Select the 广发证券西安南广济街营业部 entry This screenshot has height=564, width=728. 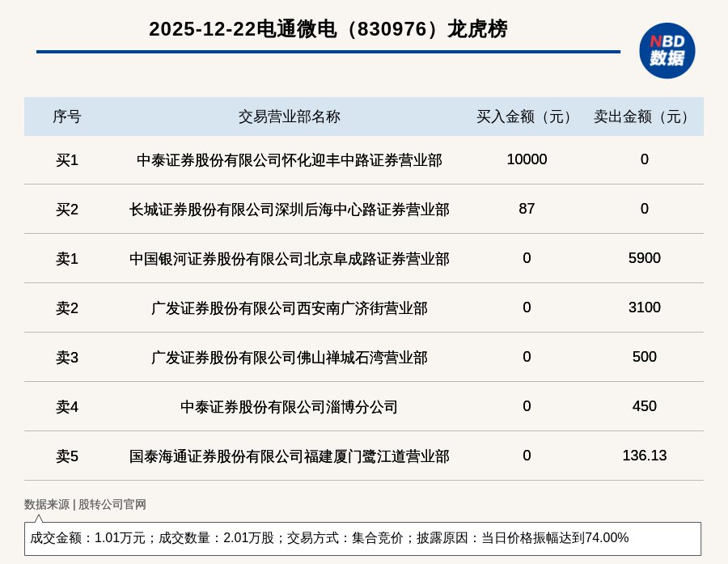coord(289,308)
